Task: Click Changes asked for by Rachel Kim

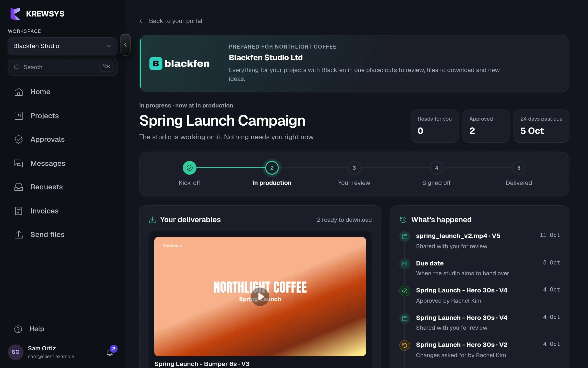Action: point(461,355)
